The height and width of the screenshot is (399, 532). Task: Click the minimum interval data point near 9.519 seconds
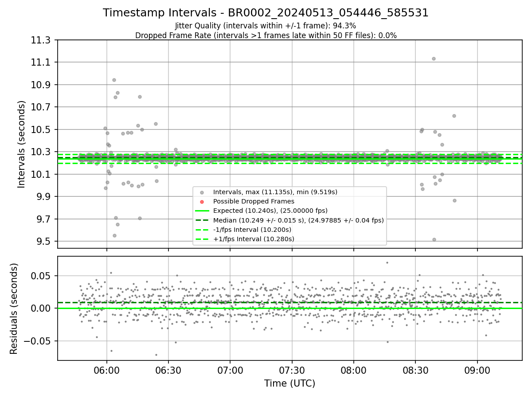(434, 239)
